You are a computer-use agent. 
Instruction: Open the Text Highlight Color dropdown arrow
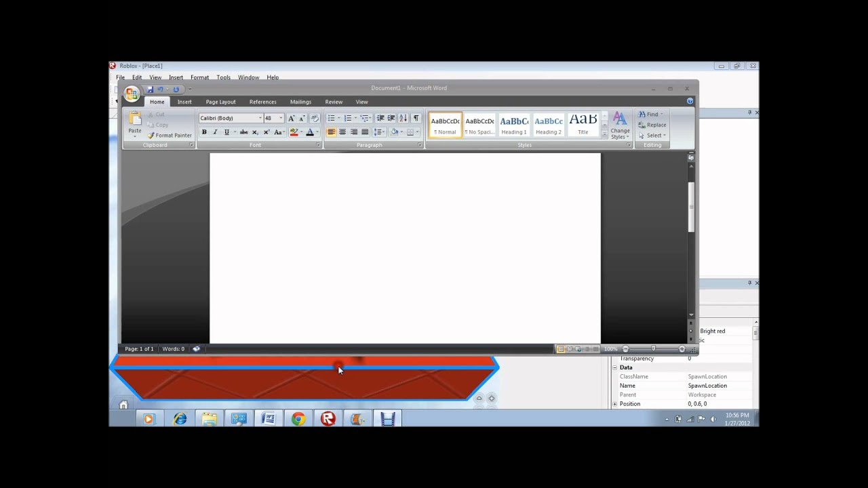point(301,132)
